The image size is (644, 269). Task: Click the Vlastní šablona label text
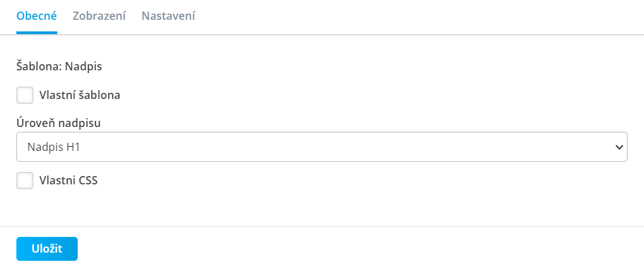80,96
